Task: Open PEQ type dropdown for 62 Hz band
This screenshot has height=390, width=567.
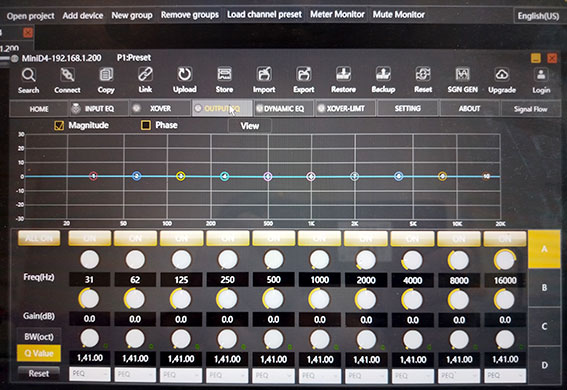Action: pos(136,375)
